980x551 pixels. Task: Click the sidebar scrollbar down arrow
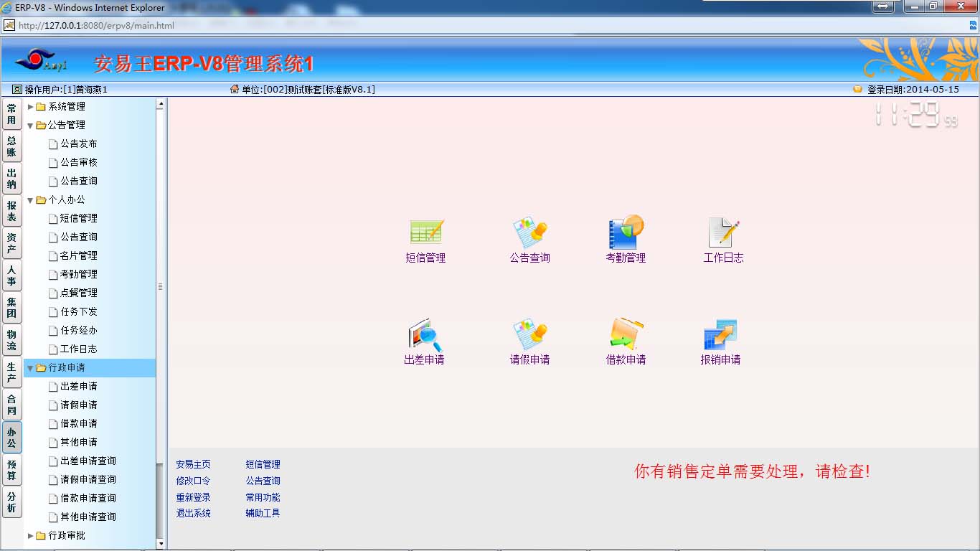[161, 544]
